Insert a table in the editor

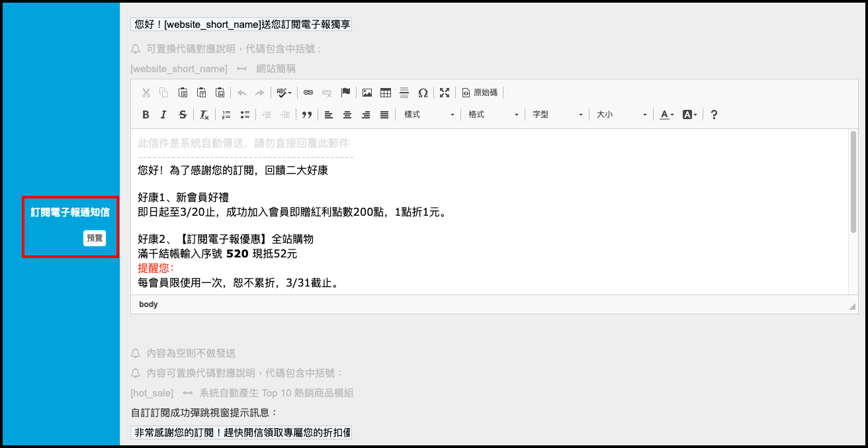click(x=385, y=93)
